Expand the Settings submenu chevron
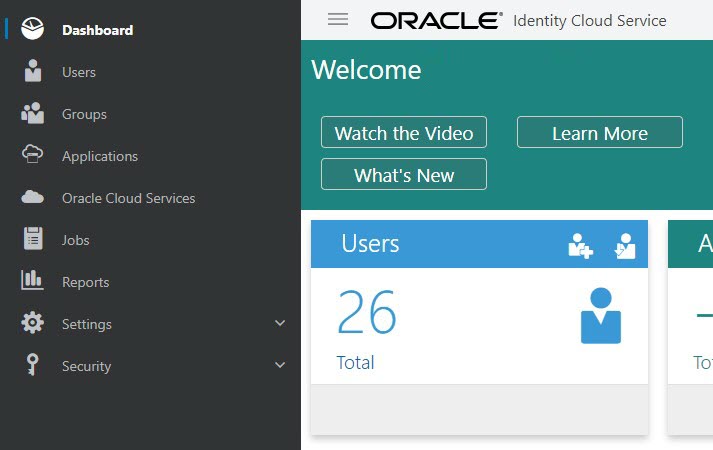The height and width of the screenshot is (450, 713). pyautogui.click(x=280, y=323)
